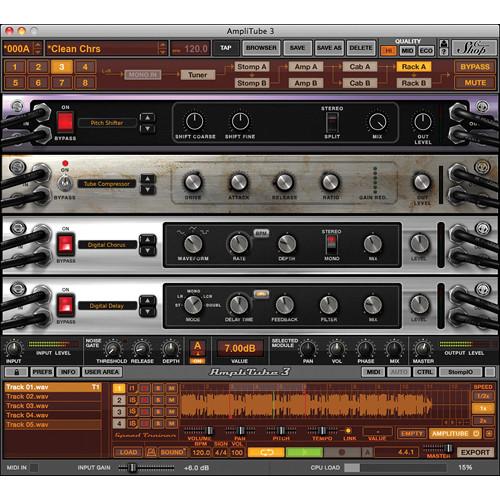The width and height of the screenshot is (500, 500).
Task: Click the record button in the transport
Action: [x=342, y=452]
